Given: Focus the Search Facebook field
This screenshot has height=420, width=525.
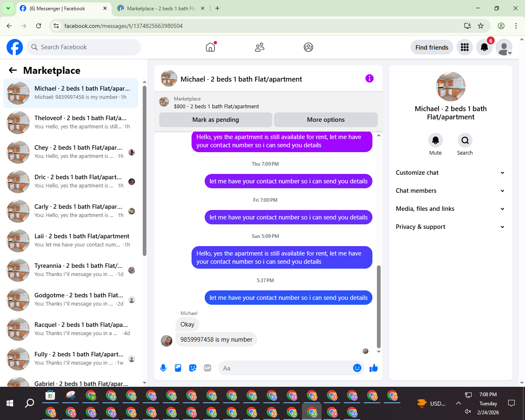Looking at the screenshot, I should click(84, 47).
